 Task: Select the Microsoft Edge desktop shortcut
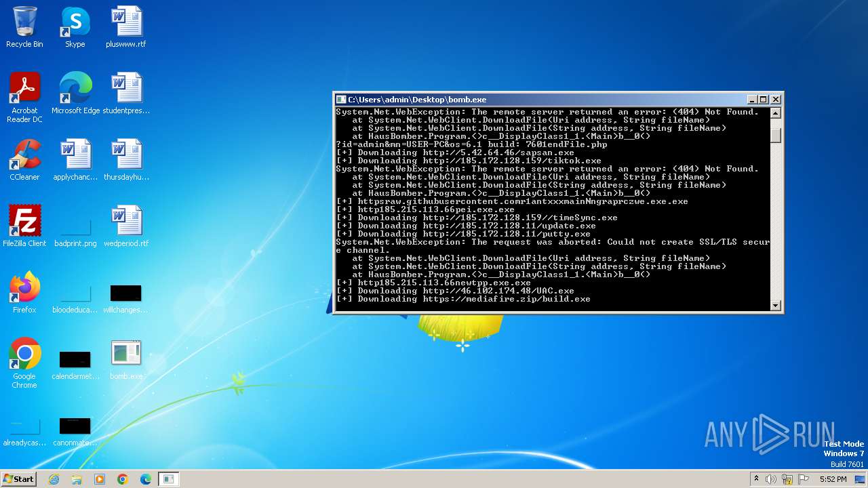[75, 94]
